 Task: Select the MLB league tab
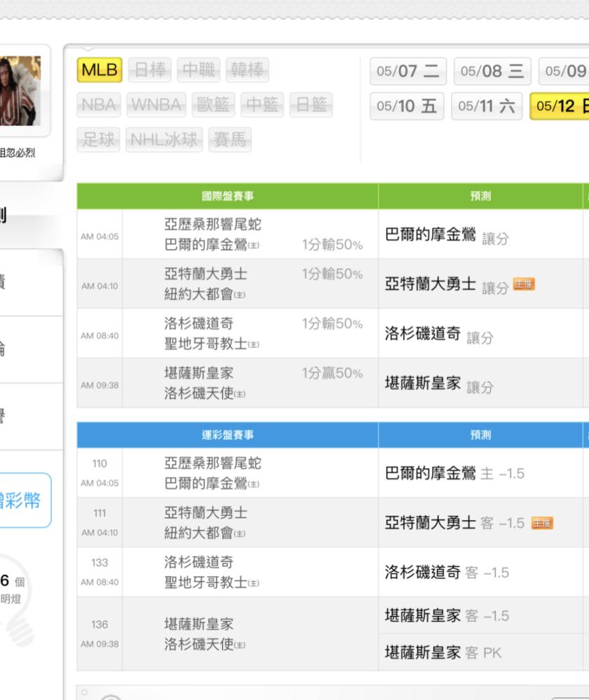[99, 70]
